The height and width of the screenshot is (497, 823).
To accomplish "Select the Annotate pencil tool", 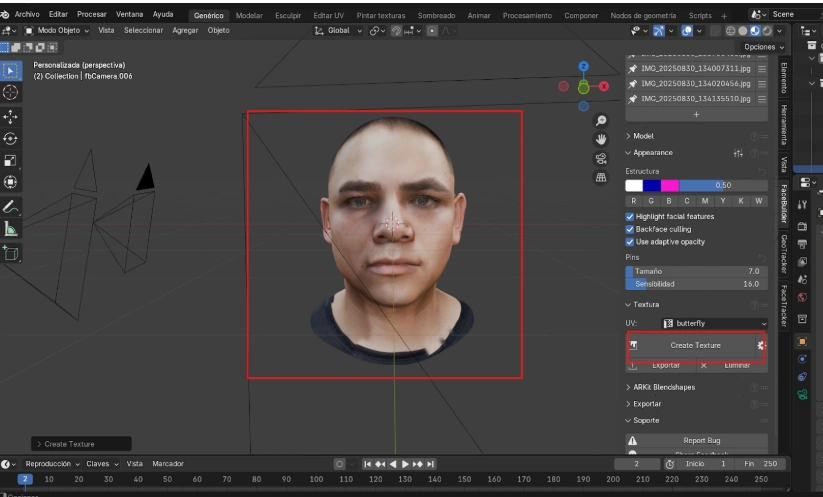I will [10, 207].
